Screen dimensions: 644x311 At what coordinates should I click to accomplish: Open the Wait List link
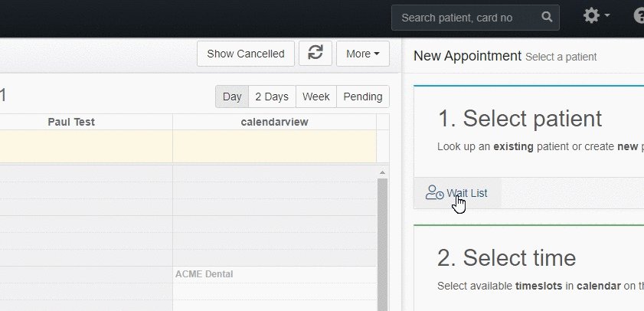point(467,193)
